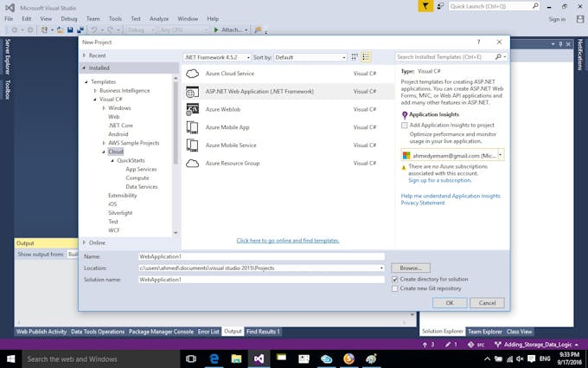Open the File menu

(x=9, y=18)
